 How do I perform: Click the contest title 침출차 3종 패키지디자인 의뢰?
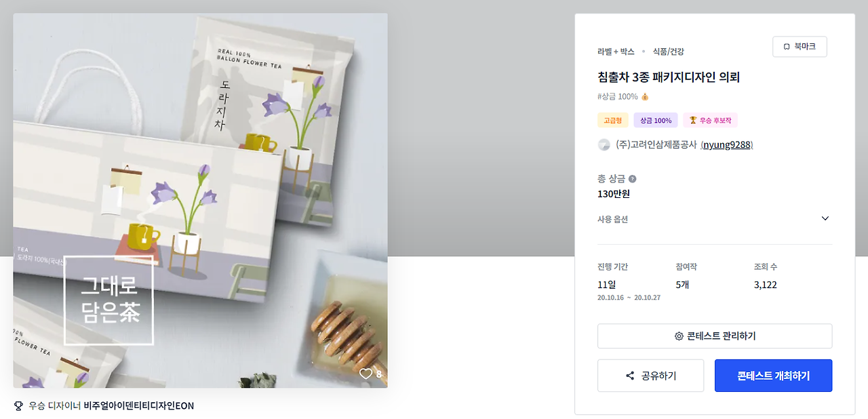click(x=668, y=77)
